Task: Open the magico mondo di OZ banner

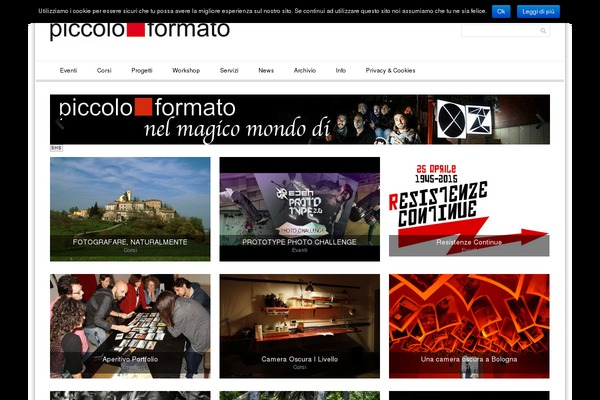Action: [x=300, y=119]
